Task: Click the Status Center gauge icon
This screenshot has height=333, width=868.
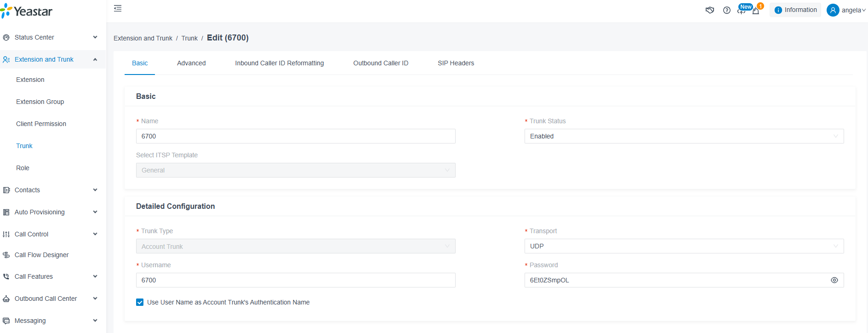Action: [x=6, y=37]
